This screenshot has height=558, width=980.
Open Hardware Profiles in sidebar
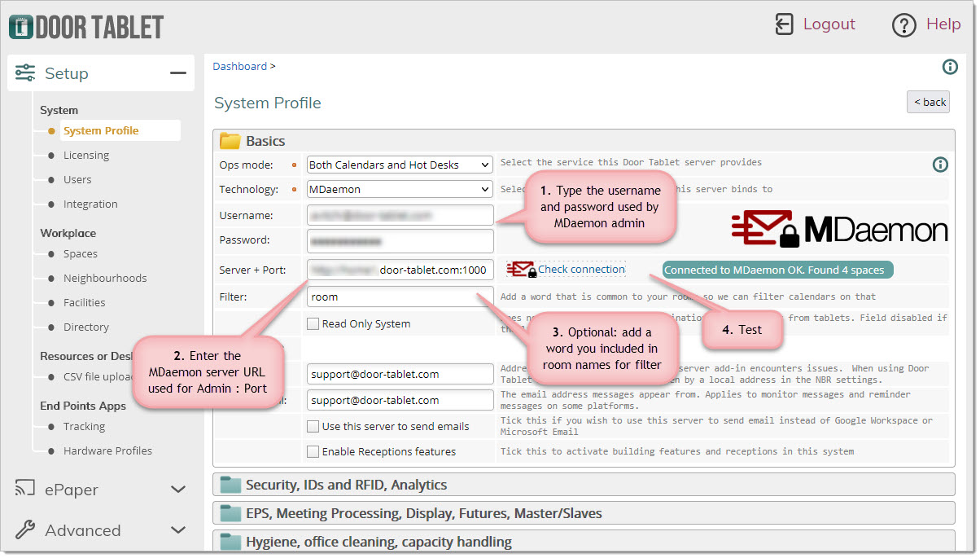(107, 450)
